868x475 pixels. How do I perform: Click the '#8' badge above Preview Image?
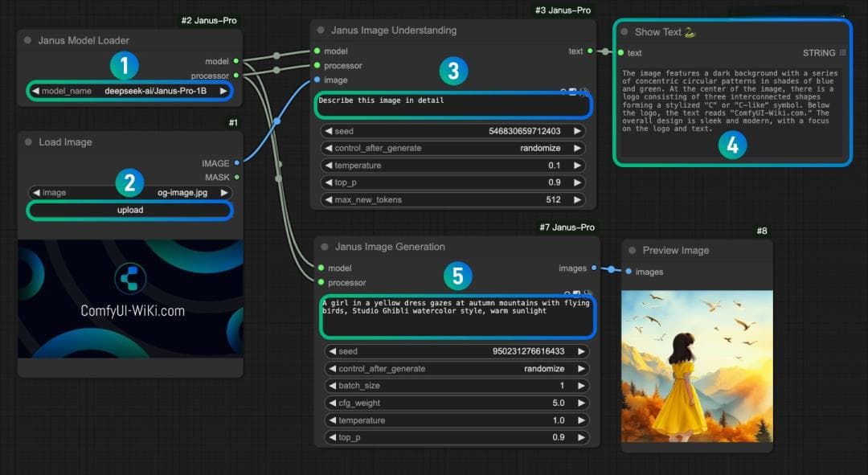[762, 231]
